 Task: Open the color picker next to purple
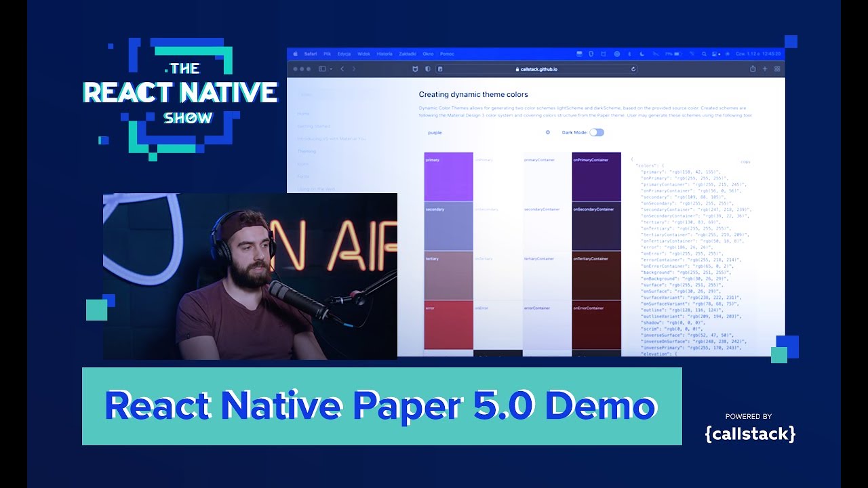click(x=548, y=132)
